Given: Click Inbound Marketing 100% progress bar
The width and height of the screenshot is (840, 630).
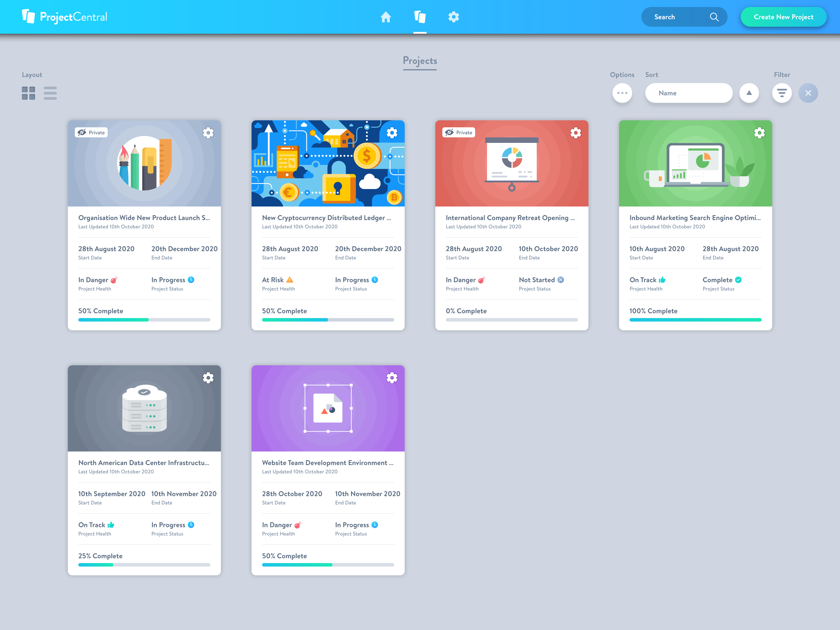Looking at the screenshot, I should [696, 320].
